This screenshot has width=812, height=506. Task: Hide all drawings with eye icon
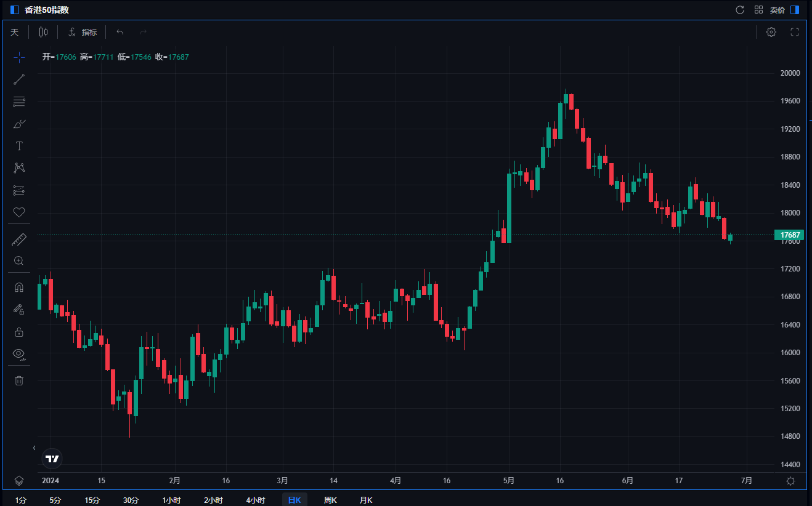tap(19, 354)
